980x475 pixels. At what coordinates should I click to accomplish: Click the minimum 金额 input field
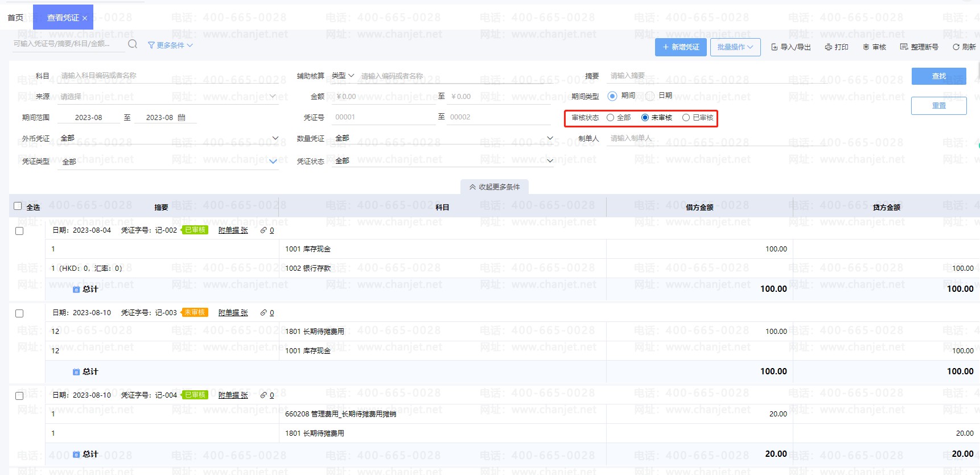click(x=384, y=97)
